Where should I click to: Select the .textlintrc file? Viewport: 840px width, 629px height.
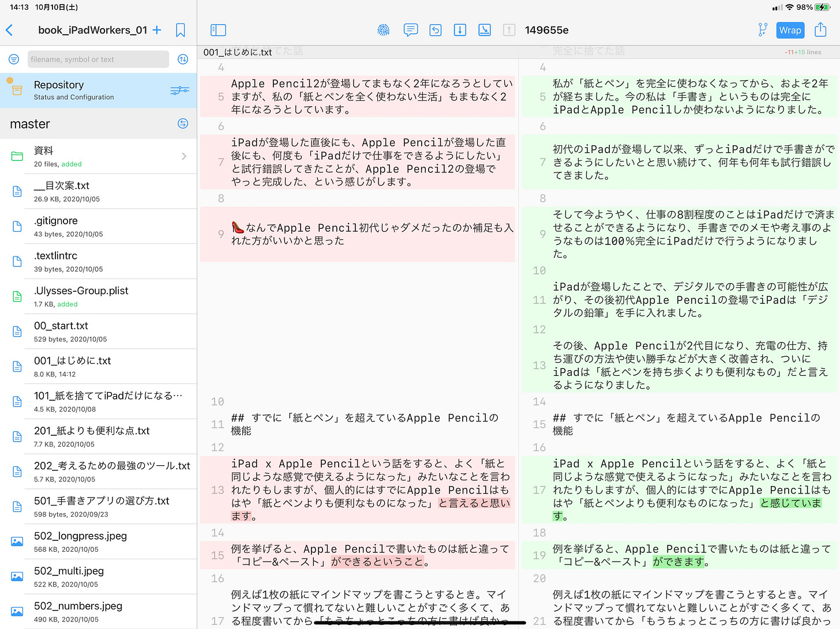(98, 261)
